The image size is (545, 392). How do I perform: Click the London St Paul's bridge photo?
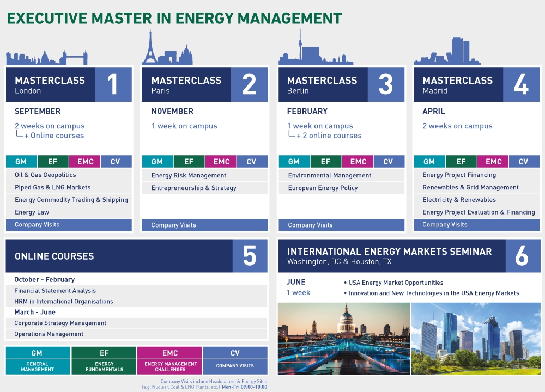343,339
